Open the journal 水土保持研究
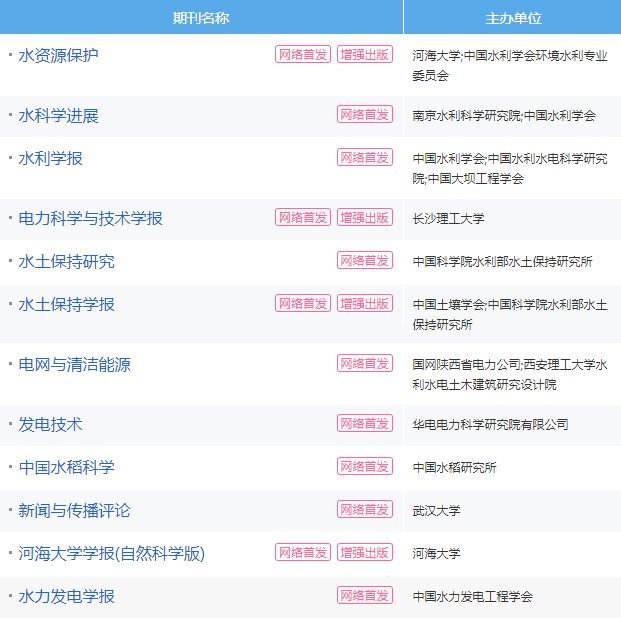The image size is (621, 620). pos(66,261)
